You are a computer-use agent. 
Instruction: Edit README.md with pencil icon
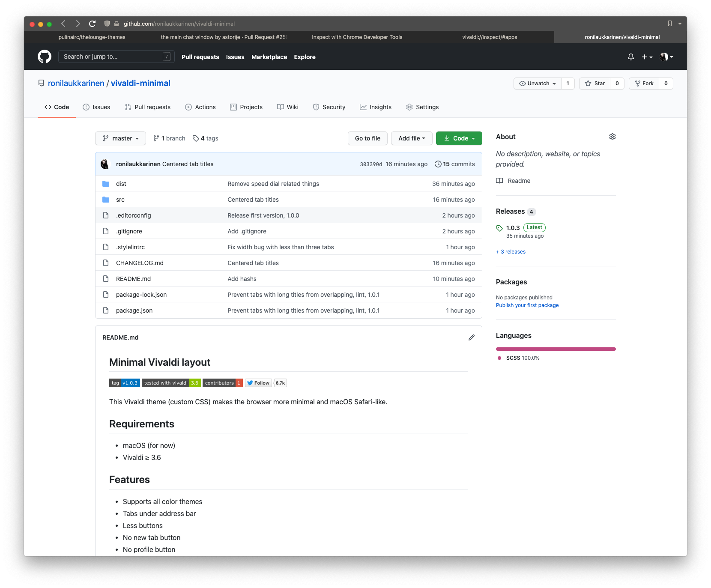(x=472, y=337)
